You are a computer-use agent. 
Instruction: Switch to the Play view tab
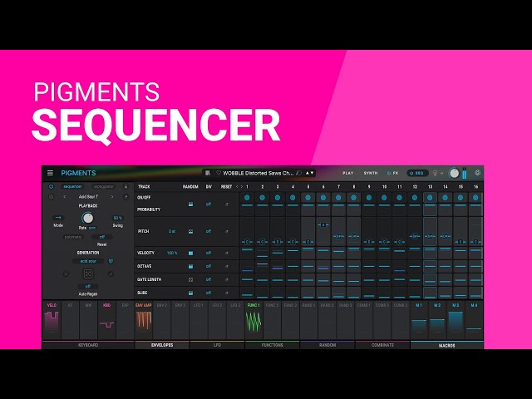pyautogui.click(x=348, y=173)
